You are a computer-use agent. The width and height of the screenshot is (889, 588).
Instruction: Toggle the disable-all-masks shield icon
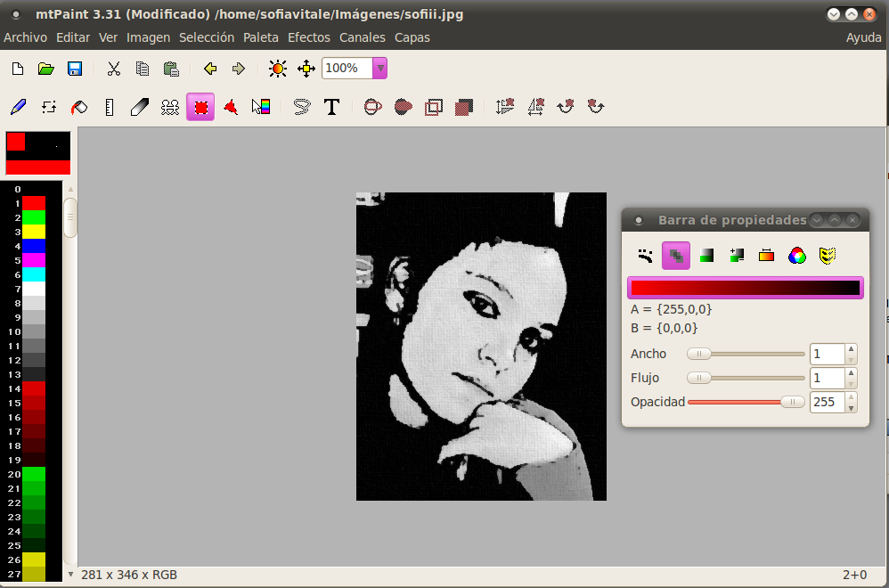[828, 256]
